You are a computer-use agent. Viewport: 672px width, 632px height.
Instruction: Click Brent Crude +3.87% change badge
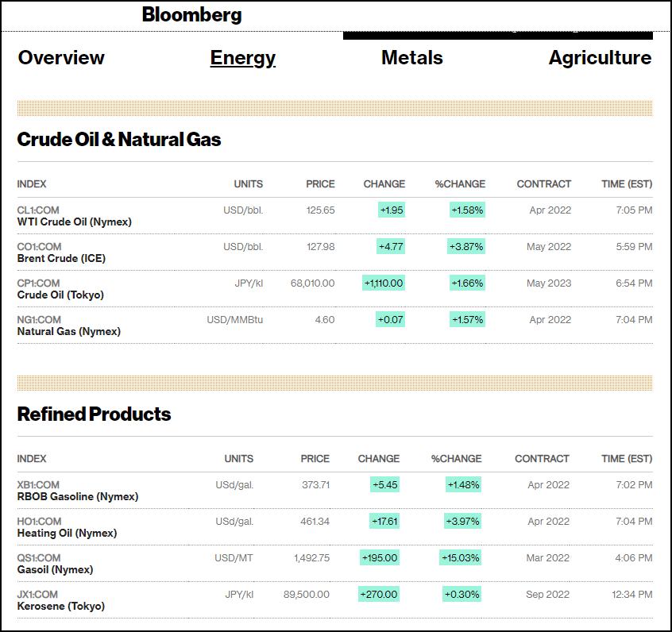[x=466, y=247]
